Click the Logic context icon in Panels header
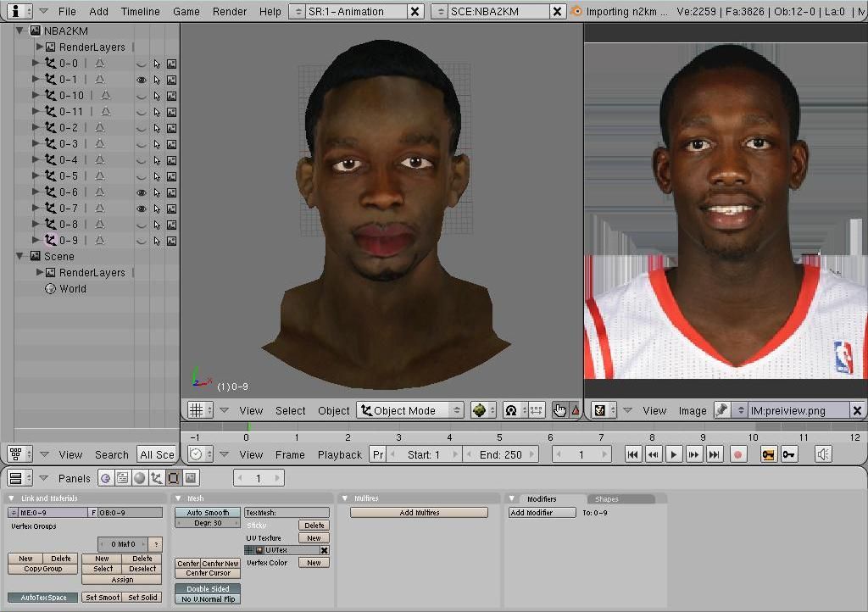The height and width of the screenshot is (612, 868). 105,478
